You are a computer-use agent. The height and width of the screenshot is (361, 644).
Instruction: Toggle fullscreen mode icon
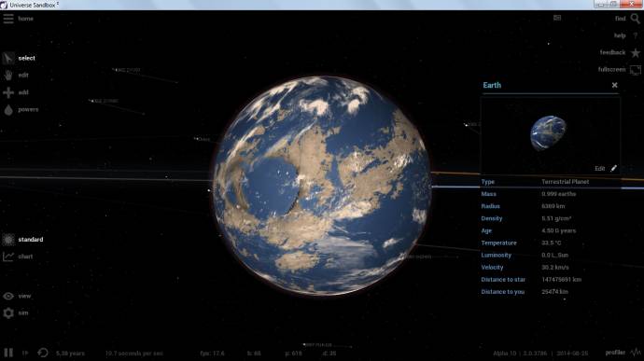(x=636, y=70)
